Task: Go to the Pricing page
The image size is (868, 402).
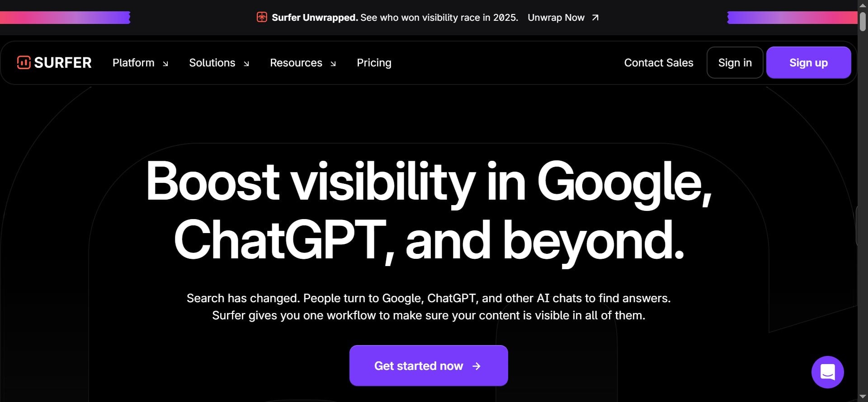Action: coord(374,63)
